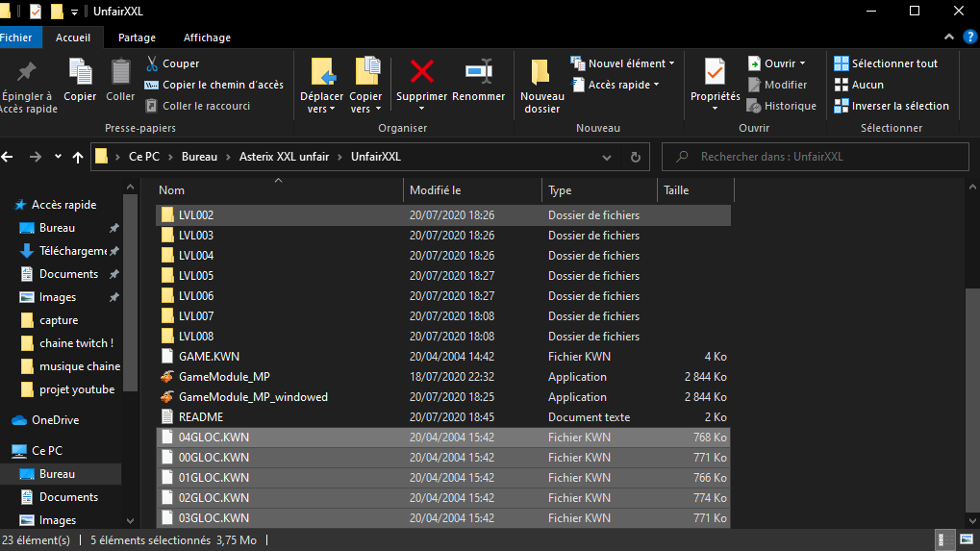Switch to Partage tab
Viewport: 980px width, 551px height.
coord(137,38)
